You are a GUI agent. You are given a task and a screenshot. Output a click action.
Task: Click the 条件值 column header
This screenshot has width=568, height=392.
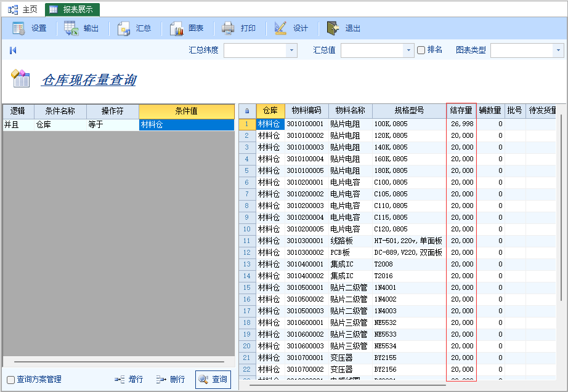coord(187,111)
